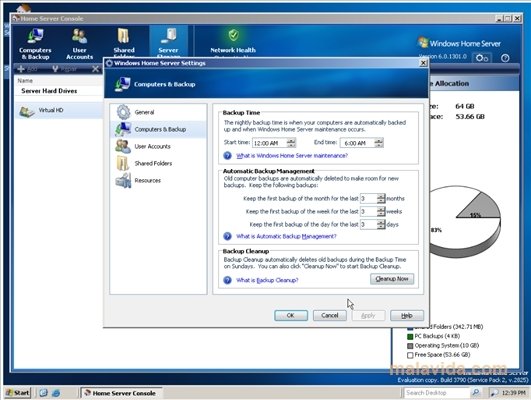Click Show Desktop quick launch icon

pyautogui.click(x=43, y=393)
